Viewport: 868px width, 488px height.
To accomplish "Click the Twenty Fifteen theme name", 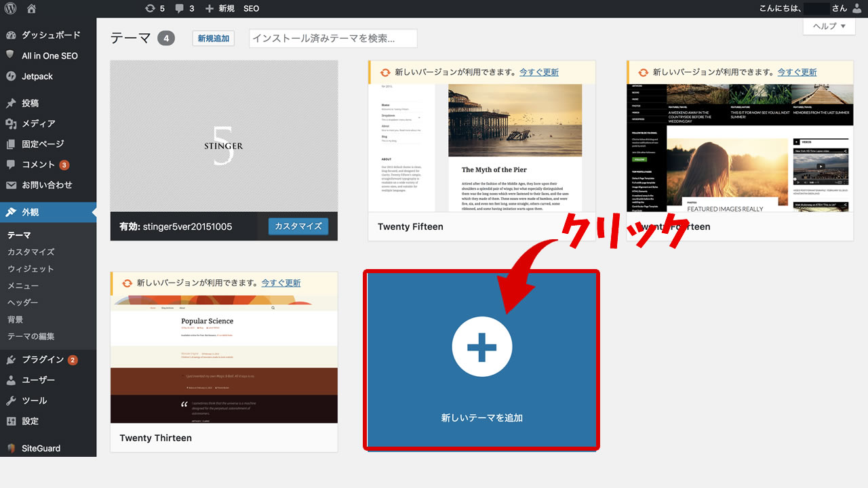I will pyautogui.click(x=410, y=226).
